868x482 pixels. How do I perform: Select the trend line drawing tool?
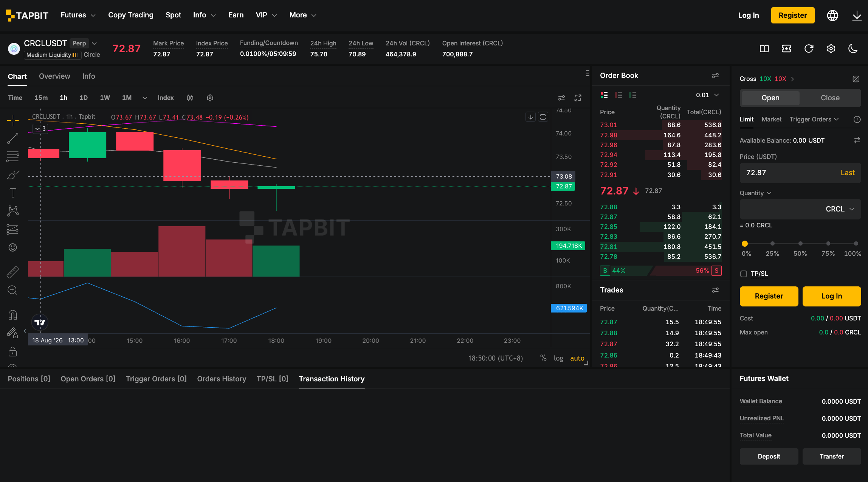(12, 138)
